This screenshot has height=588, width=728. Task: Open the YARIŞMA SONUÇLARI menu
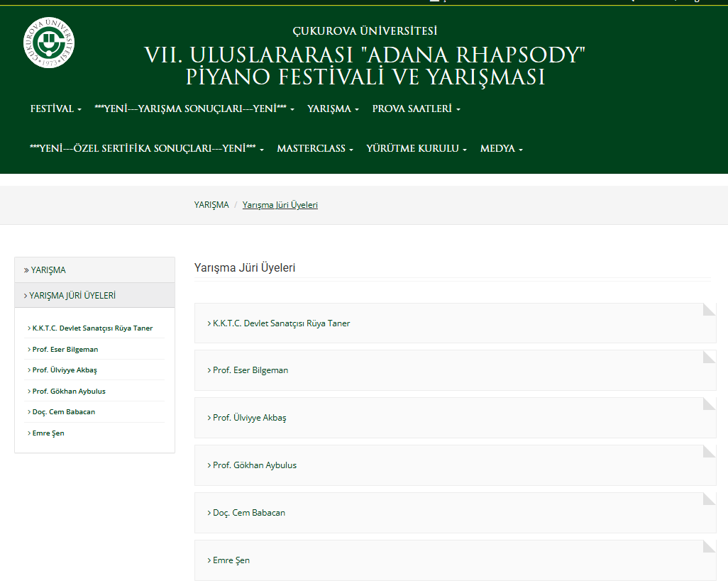click(194, 109)
